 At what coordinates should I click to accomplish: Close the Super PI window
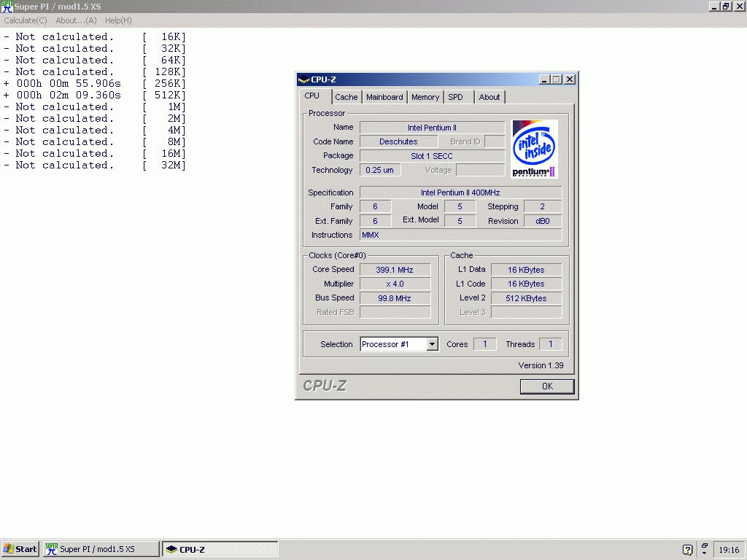(x=740, y=7)
